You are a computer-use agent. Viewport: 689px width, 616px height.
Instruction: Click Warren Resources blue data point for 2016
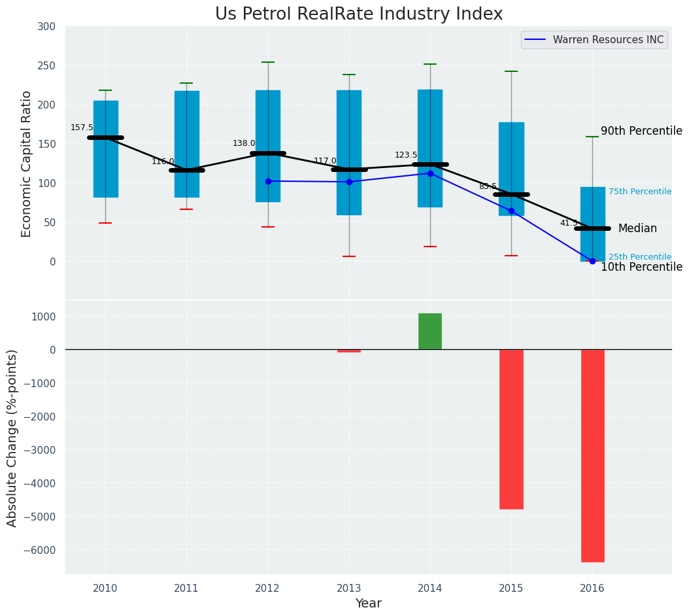592,261
